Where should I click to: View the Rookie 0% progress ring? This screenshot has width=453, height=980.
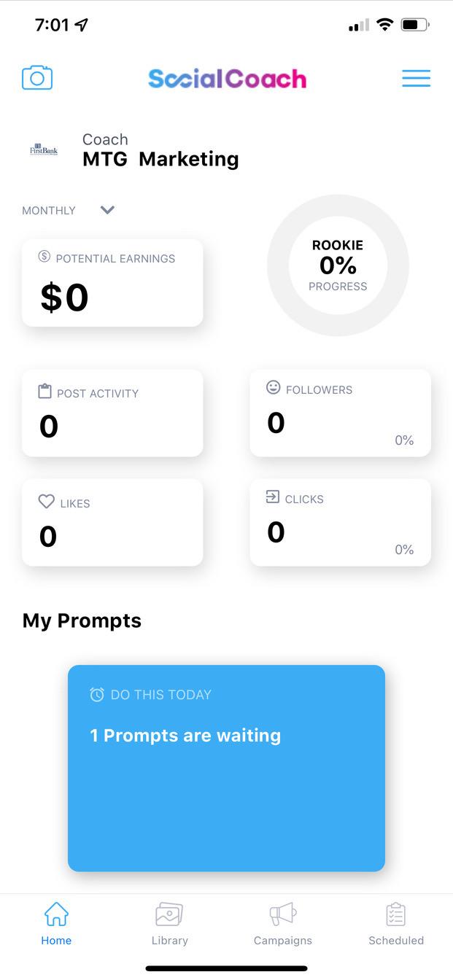(x=338, y=265)
